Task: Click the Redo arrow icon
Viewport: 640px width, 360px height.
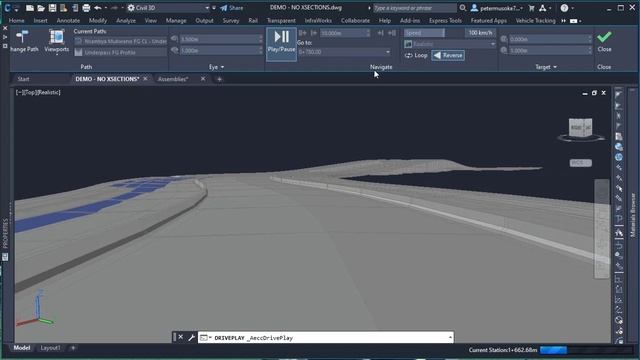Action: coord(115,8)
